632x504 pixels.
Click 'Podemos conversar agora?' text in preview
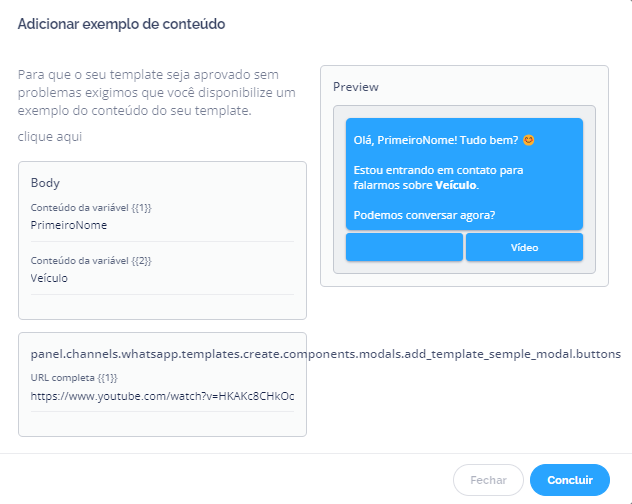(x=425, y=215)
